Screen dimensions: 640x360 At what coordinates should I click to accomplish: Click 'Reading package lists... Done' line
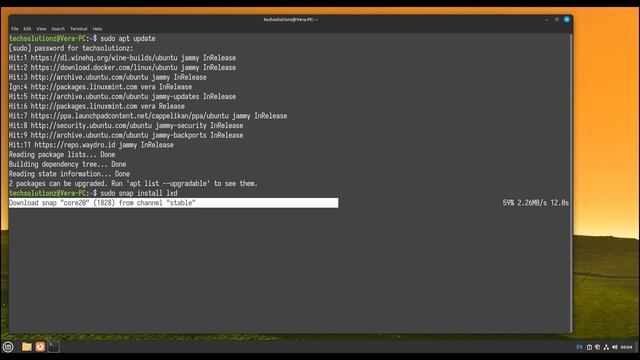[62, 155]
